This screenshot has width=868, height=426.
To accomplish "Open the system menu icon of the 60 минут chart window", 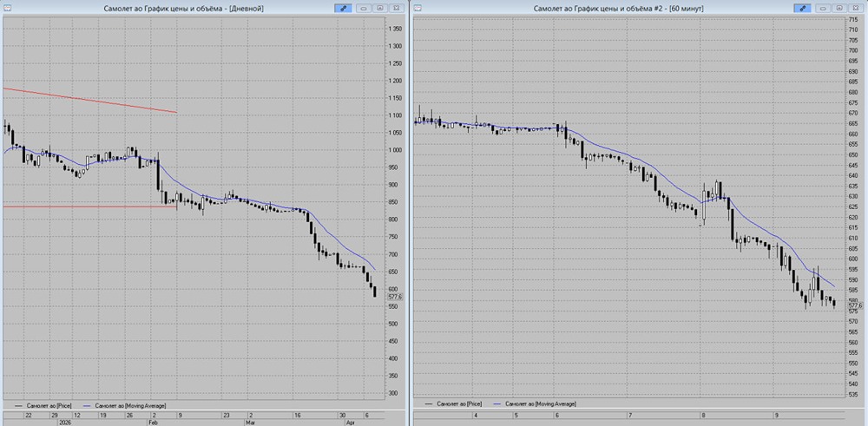I will pos(418,9).
